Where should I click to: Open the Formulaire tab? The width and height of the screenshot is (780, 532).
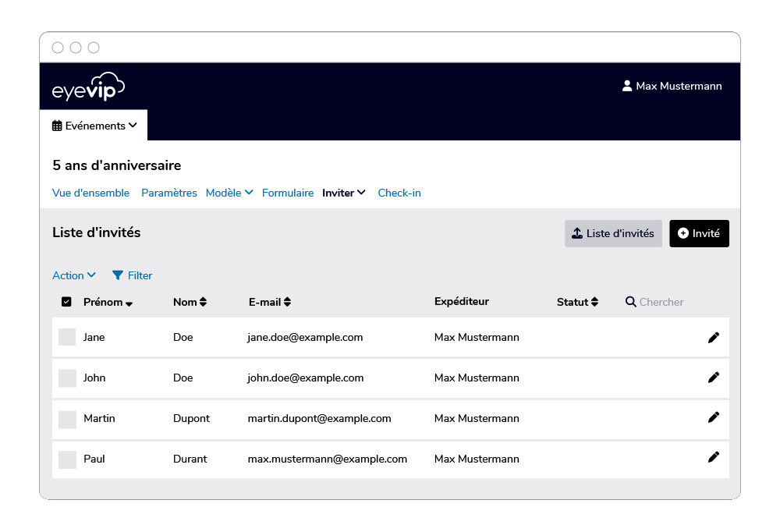click(x=288, y=193)
